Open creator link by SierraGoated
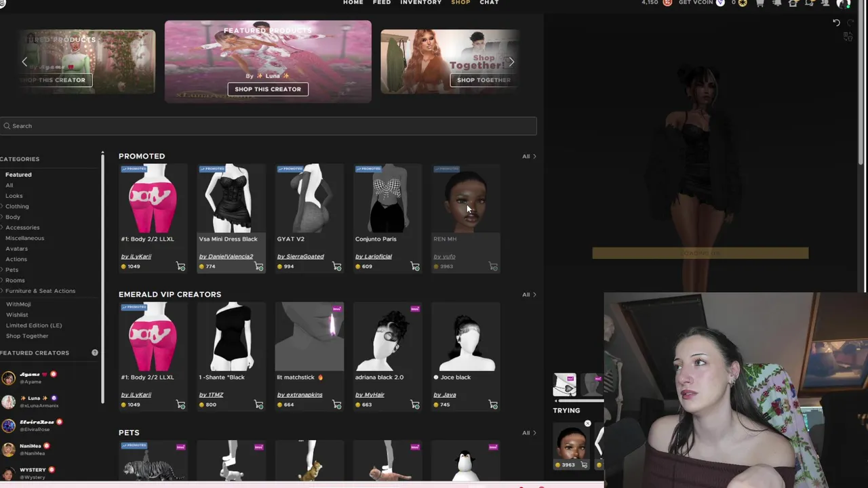Screen dimensions: 868x488 tap(300, 256)
